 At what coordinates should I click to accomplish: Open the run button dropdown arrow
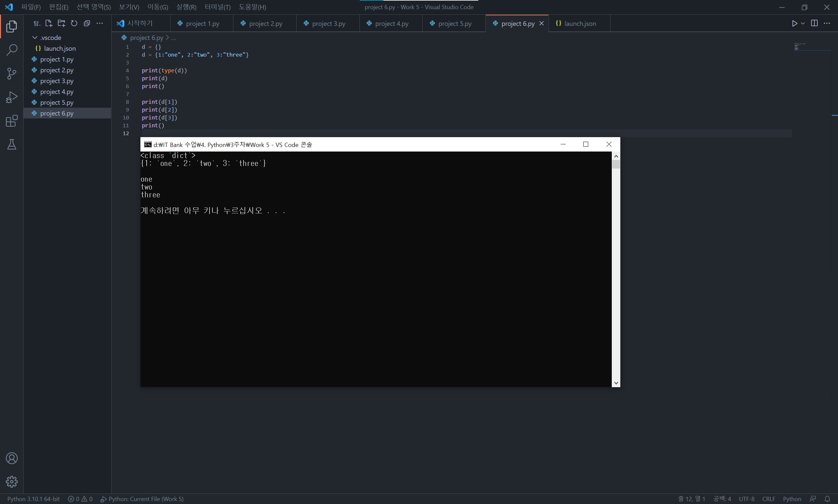click(x=803, y=24)
